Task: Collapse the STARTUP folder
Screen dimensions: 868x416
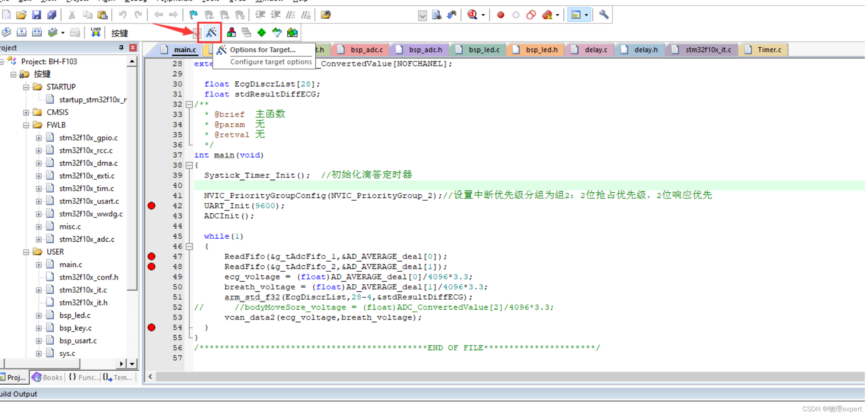Action: 26,87
